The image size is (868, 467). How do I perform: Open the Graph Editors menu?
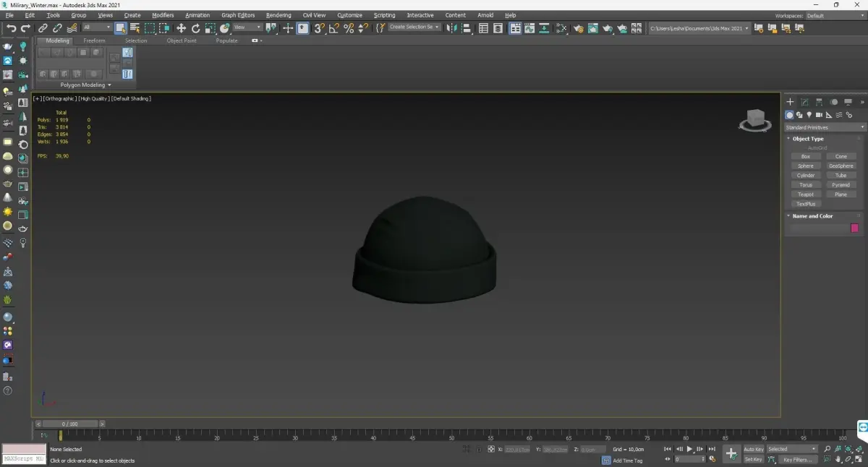[x=238, y=15]
